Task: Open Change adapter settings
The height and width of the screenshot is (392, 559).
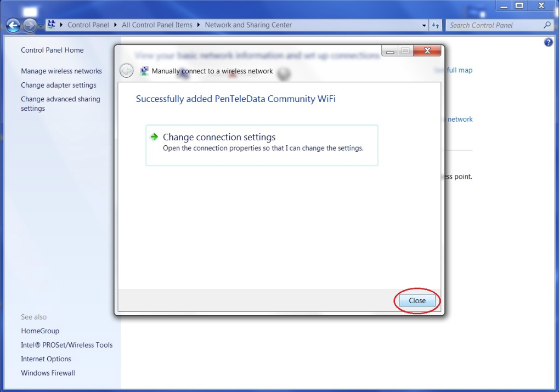Action: [59, 85]
